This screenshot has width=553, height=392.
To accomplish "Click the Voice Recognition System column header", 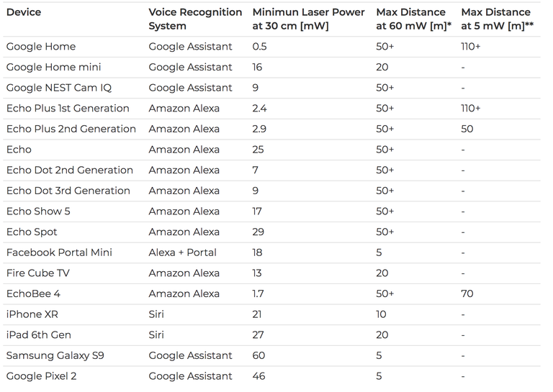I will pyautogui.click(x=195, y=19).
